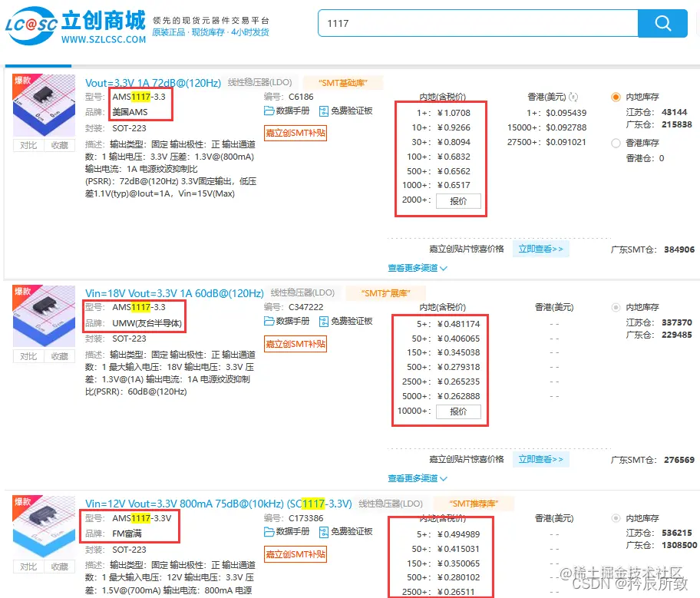Select 内地库存 radio for second product

tap(616, 306)
